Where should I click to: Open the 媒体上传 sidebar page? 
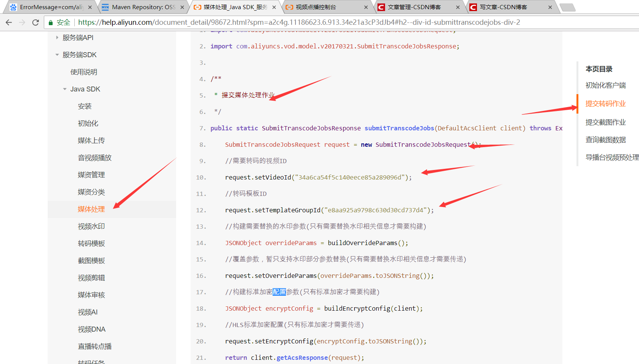pyautogui.click(x=91, y=141)
